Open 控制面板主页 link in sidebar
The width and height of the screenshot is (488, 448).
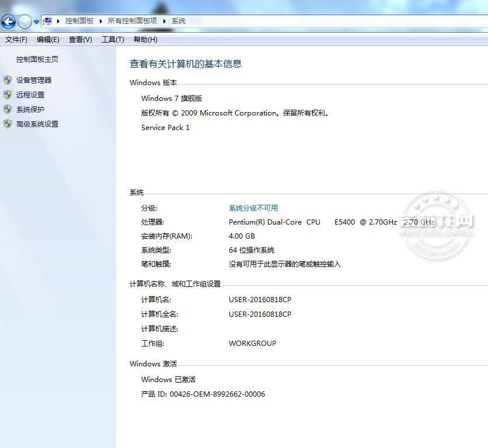coord(37,60)
